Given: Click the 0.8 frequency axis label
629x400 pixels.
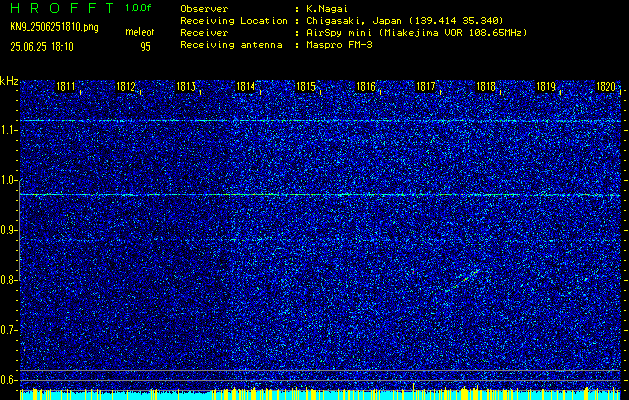Looking at the screenshot, I should (8, 280).
